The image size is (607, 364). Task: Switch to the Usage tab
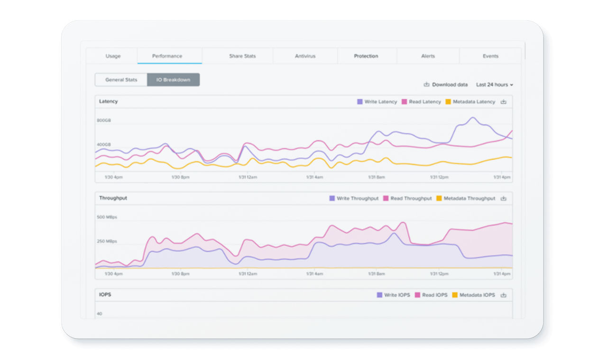112,56
